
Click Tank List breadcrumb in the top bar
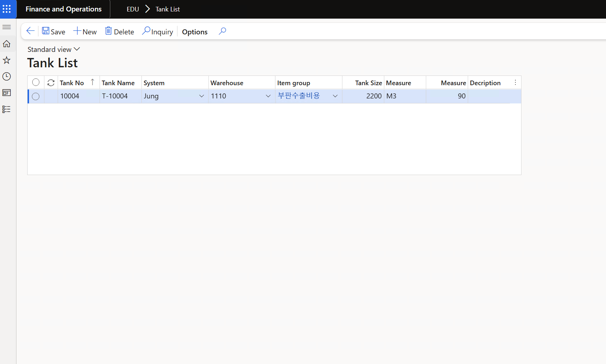coord(168,9)
